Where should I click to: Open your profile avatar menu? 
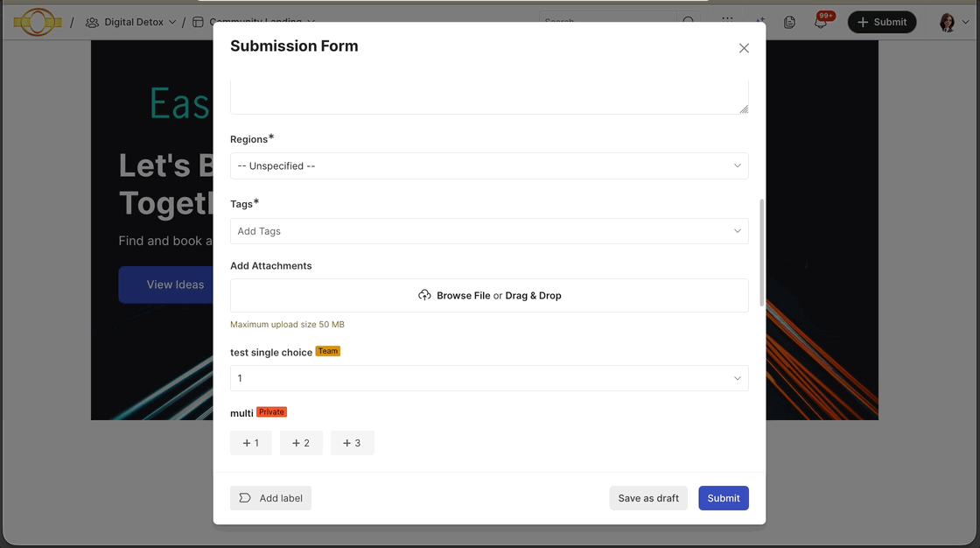948,21
